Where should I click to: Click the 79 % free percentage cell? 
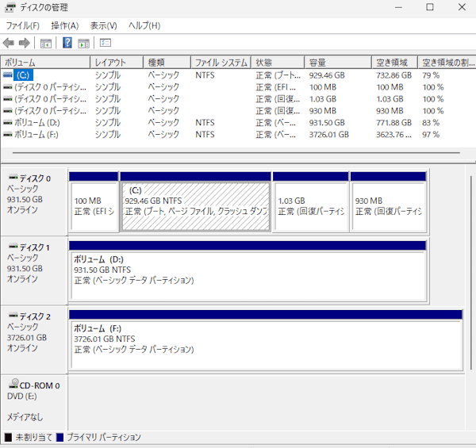(x=431, y=75)
